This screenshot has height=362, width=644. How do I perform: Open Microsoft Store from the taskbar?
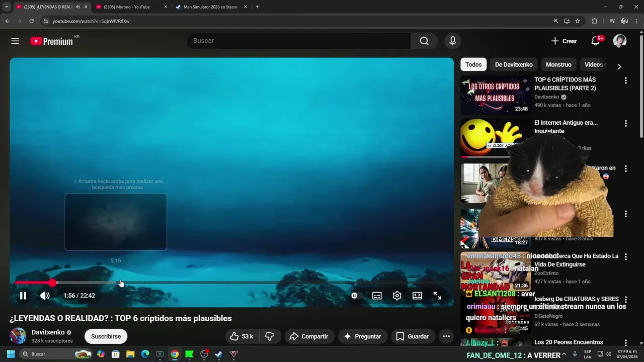[x=116, y=354]
